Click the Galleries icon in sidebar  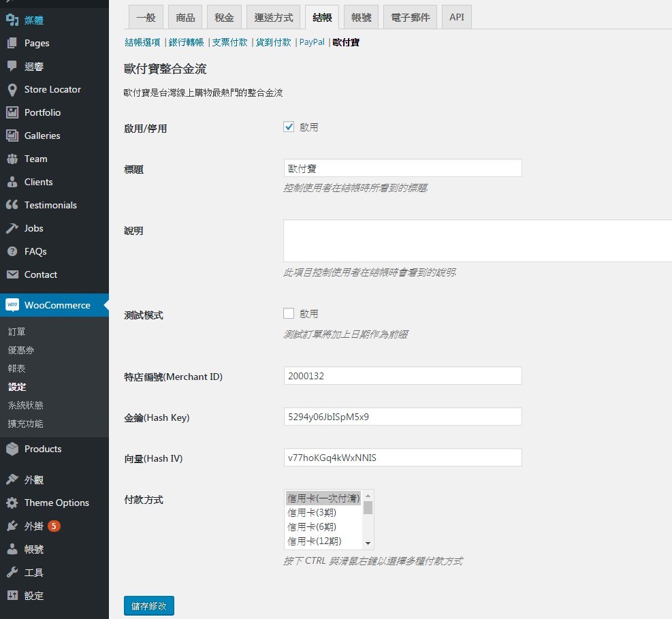12,136
